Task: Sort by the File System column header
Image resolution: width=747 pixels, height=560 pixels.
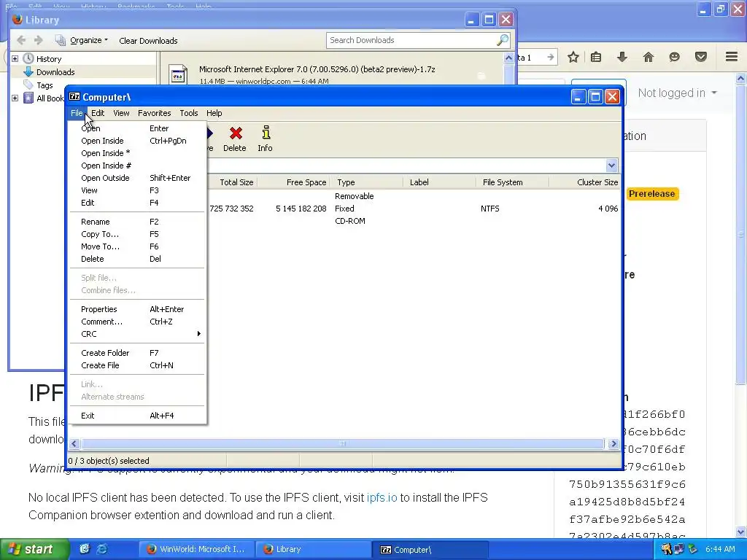Action: click(512, 182)
